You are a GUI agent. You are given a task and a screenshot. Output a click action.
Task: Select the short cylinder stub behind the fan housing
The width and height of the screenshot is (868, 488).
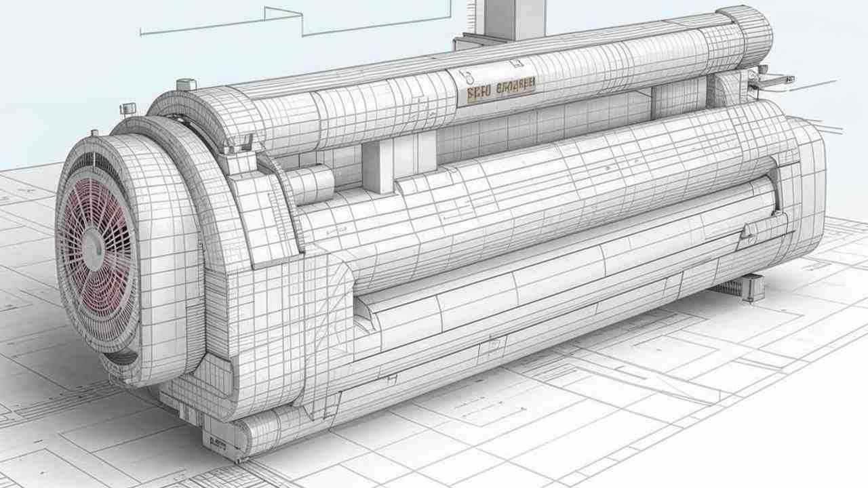309,183
